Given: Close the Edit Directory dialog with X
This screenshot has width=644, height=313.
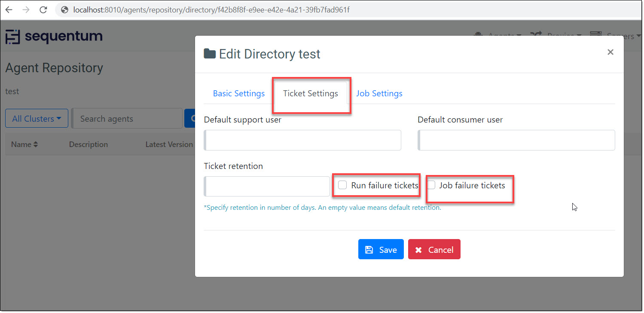Looking at the screenshot, I should point(610,52).
